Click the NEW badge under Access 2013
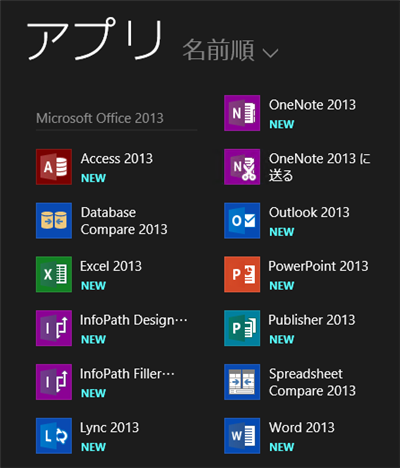The image size is (400, 468). pos(93,178)
